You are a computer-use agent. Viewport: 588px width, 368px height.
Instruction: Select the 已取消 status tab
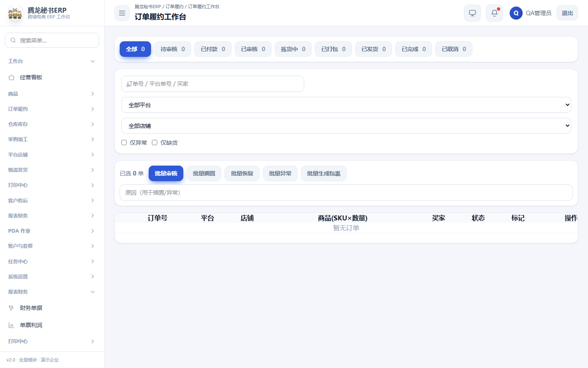coord(454,49)
